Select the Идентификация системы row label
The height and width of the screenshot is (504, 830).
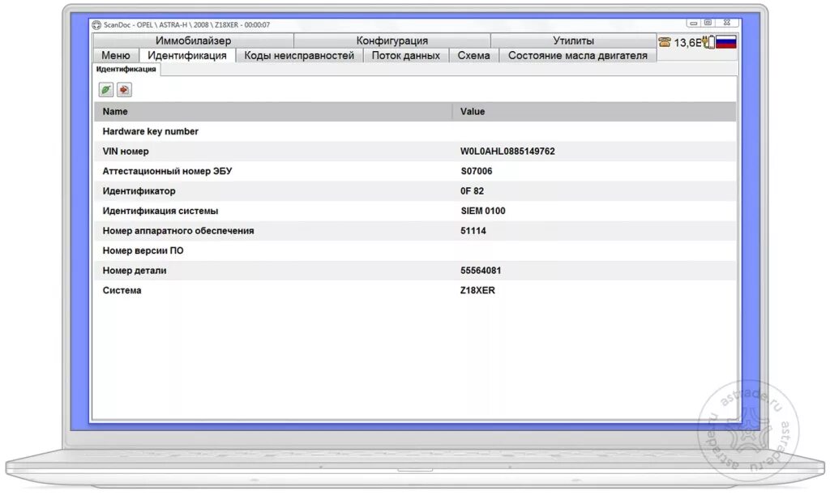click(160, 211)
